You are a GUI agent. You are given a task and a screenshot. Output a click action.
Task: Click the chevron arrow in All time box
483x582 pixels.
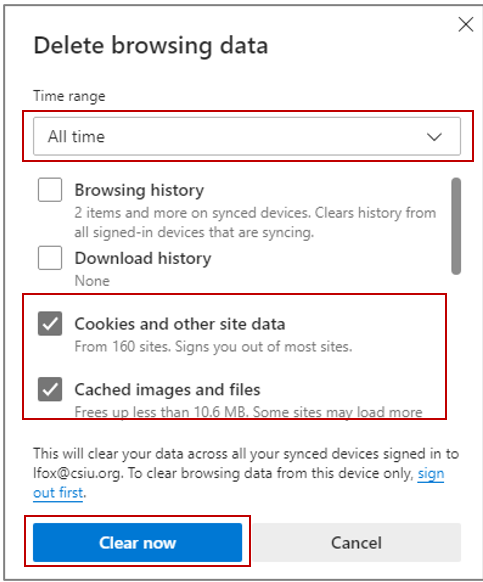pyautogui.click(x=434, y=137)
